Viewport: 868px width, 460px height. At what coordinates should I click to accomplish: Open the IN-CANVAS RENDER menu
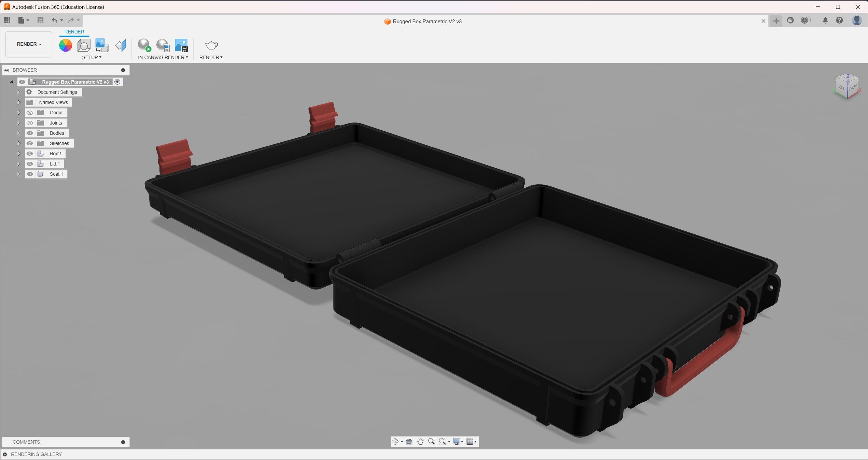[x=163, y=57]
